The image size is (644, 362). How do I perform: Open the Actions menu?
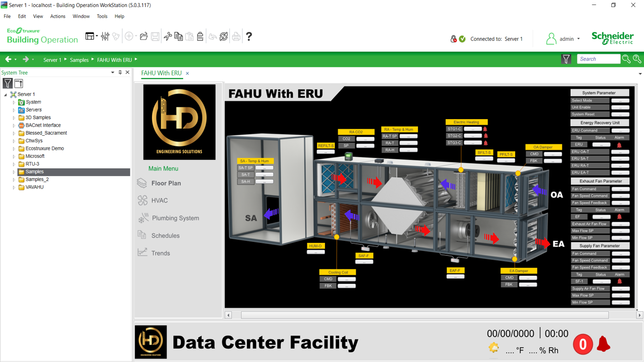pos(57,16)
